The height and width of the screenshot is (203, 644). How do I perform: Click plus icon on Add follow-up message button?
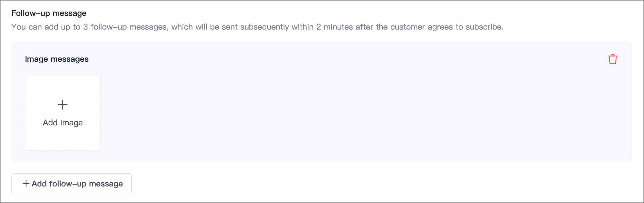click(x=26, y=184)
